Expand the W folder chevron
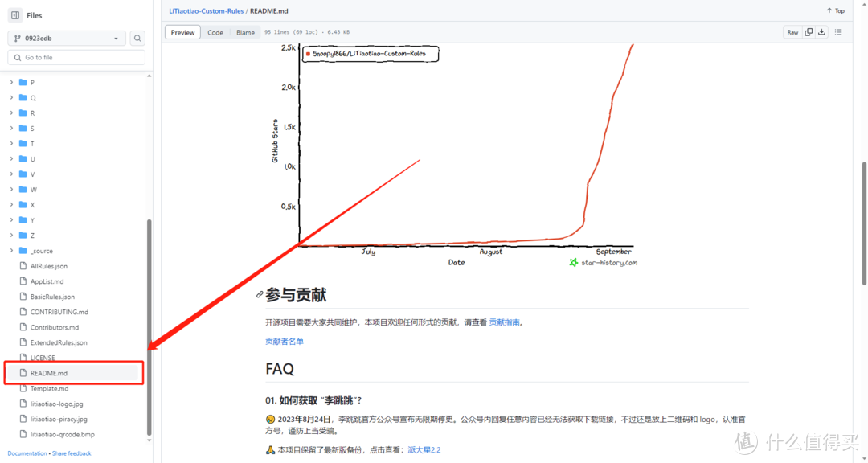 [11, 190]
